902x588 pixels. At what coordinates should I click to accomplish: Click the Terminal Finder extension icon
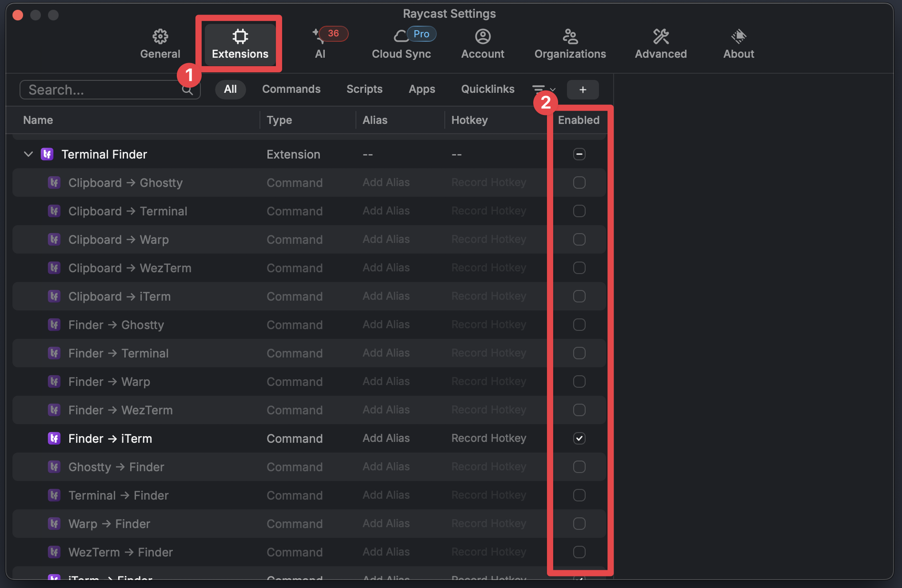(47, 154)
